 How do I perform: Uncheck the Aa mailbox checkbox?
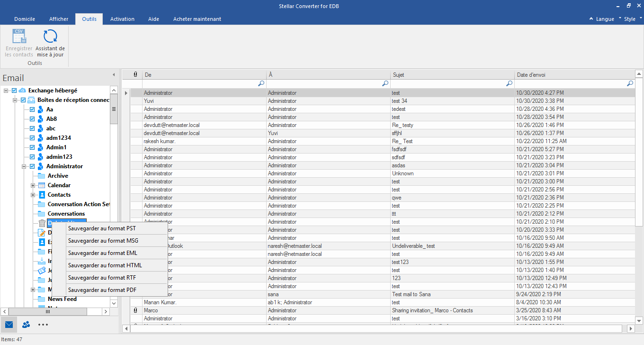tap(32, 109)
